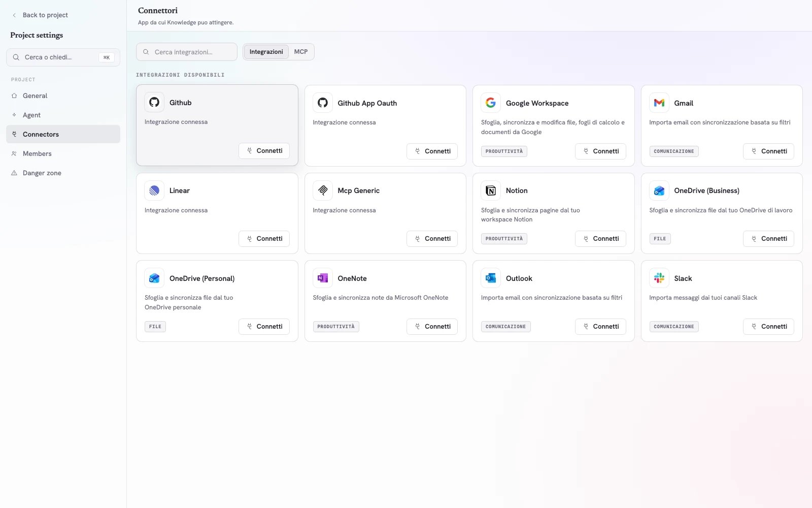Click PRODUTTIVITÀ tag on the OneNote card
Viewport: 812px width, 508px height.
(x=336, y=327)
